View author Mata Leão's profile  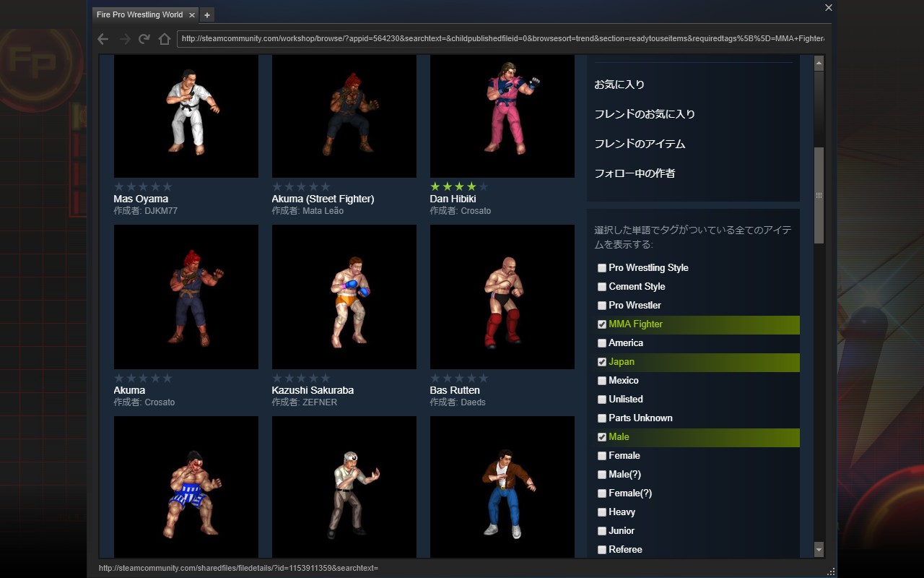[x=323, y=211]
